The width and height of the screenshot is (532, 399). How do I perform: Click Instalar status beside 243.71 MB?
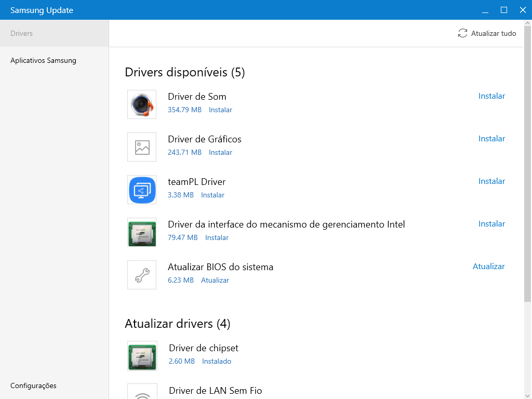coord(220,152)
